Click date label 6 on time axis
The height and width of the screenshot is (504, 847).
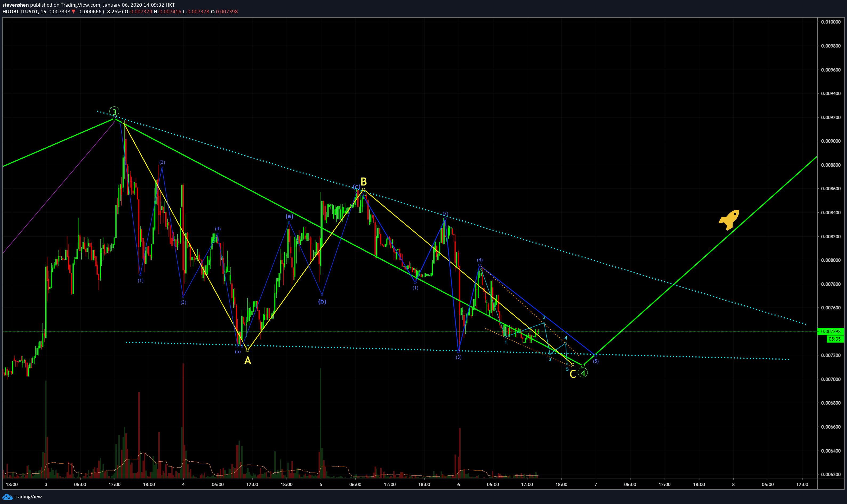coord(458,484)
